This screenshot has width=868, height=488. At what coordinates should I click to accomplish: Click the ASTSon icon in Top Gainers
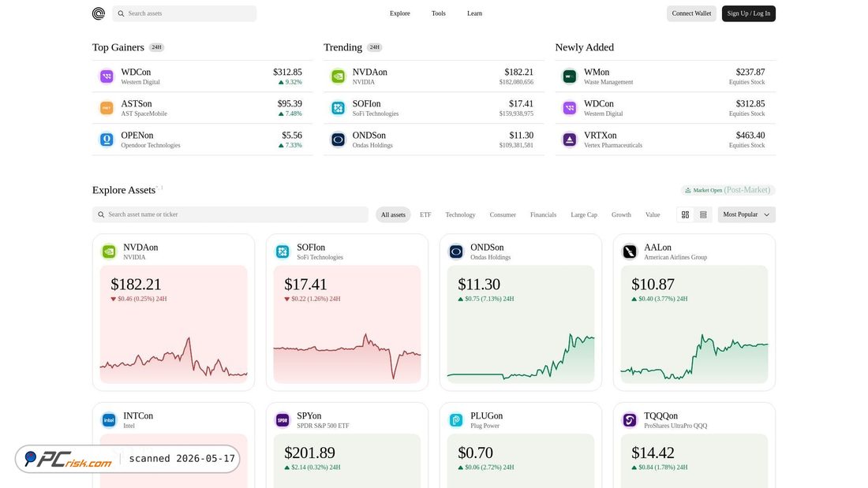(107, 108)
